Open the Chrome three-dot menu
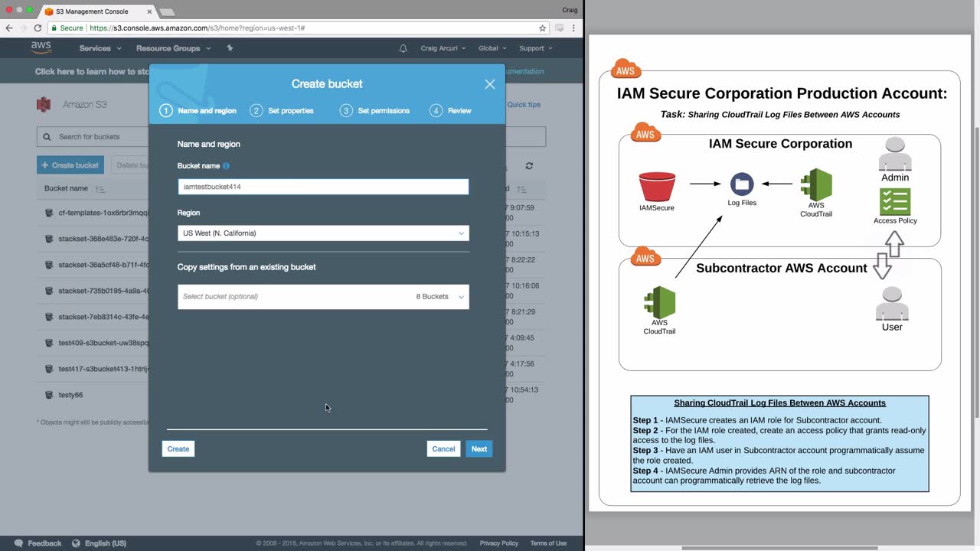The image size is (980, 551). [573, 28]
